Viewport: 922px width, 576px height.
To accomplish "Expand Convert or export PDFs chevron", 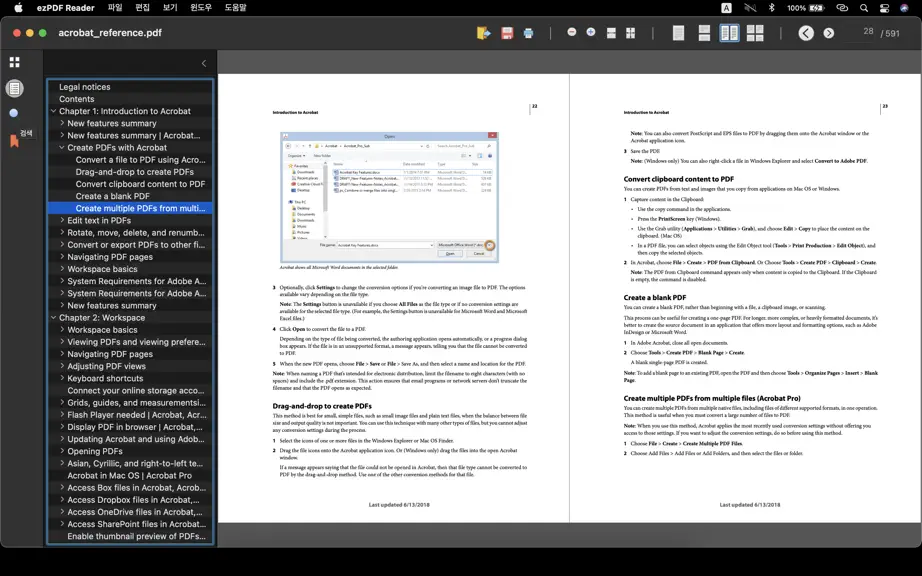I will 62,245.
